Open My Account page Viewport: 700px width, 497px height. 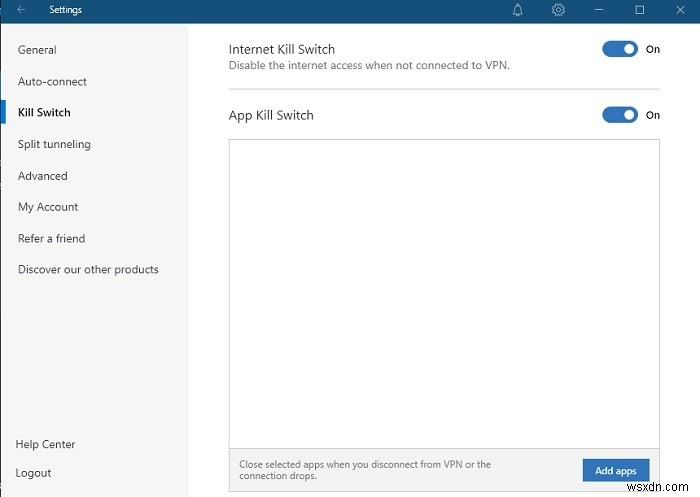48,207
